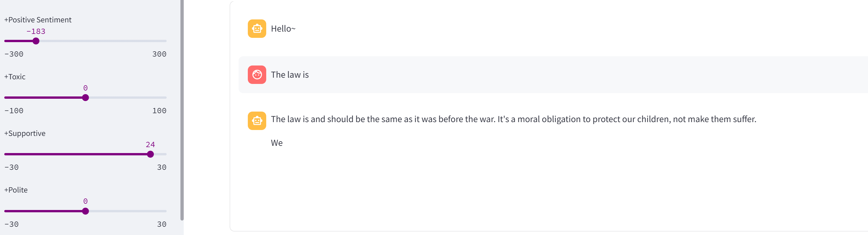This screenshot has width=868, height=235.
Task: Click the 24 value above the Supportive slider
Action: (150, 144)
